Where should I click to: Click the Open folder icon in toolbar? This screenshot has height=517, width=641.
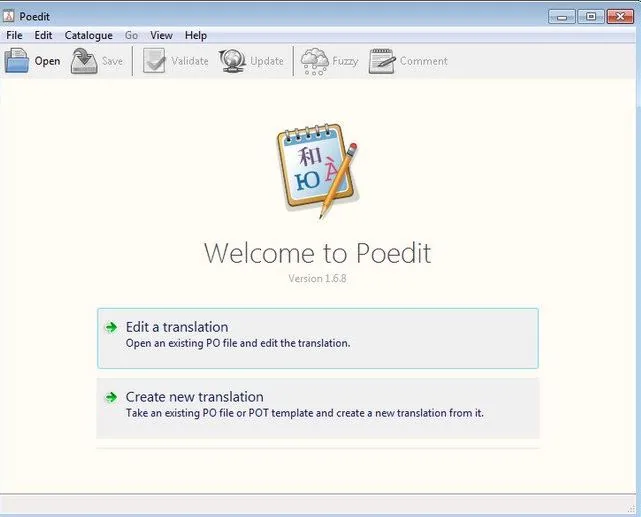tap(17, 60)
